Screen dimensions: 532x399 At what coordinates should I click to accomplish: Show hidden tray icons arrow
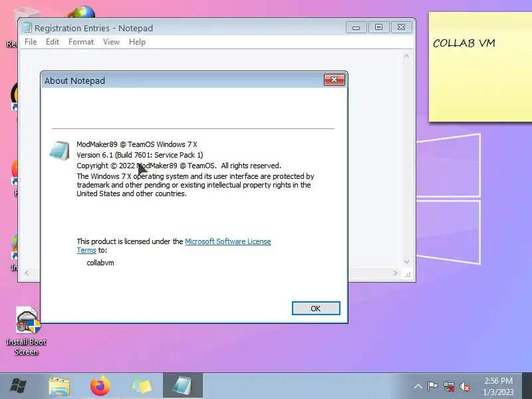(418, 386)
